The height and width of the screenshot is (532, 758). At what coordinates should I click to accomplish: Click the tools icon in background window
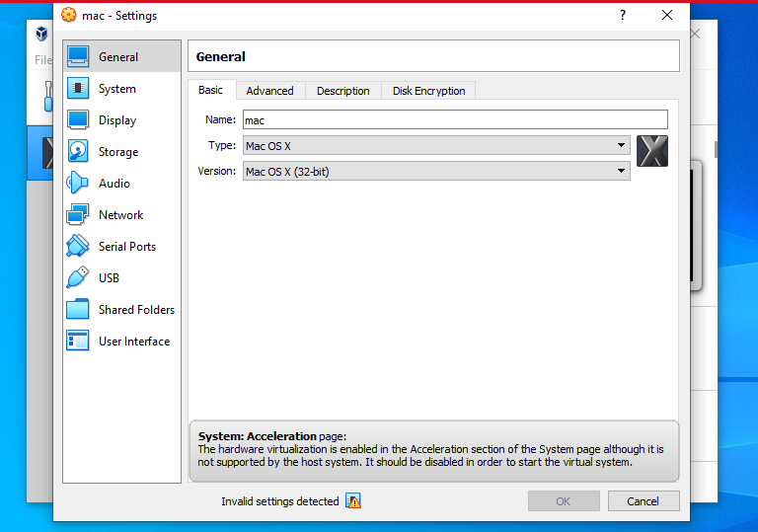(47, 96)
